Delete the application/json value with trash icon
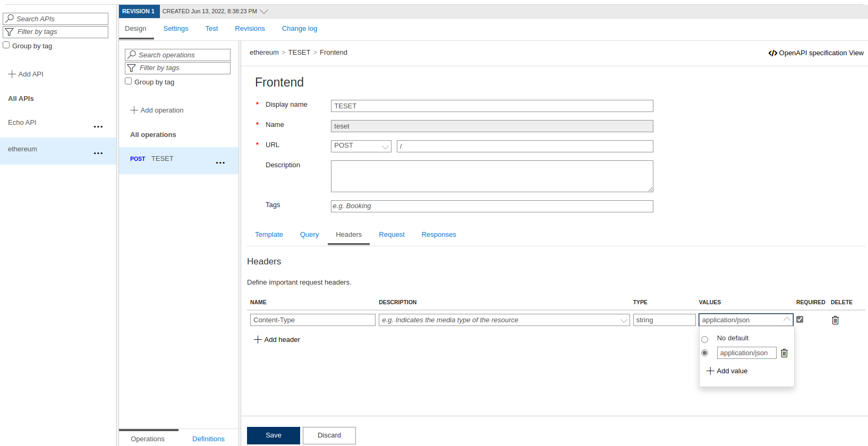This screenshot has width=868, height=446. 784,353
